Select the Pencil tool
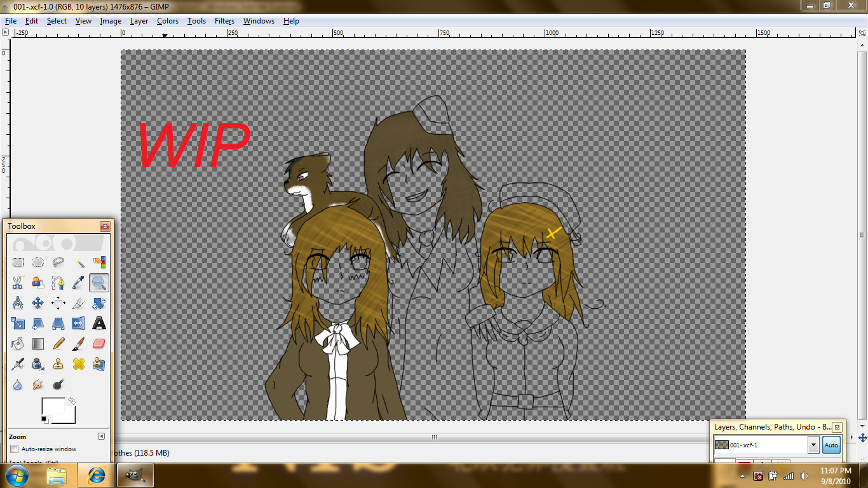This screenshot has width=868, height=488. (58, 343)
